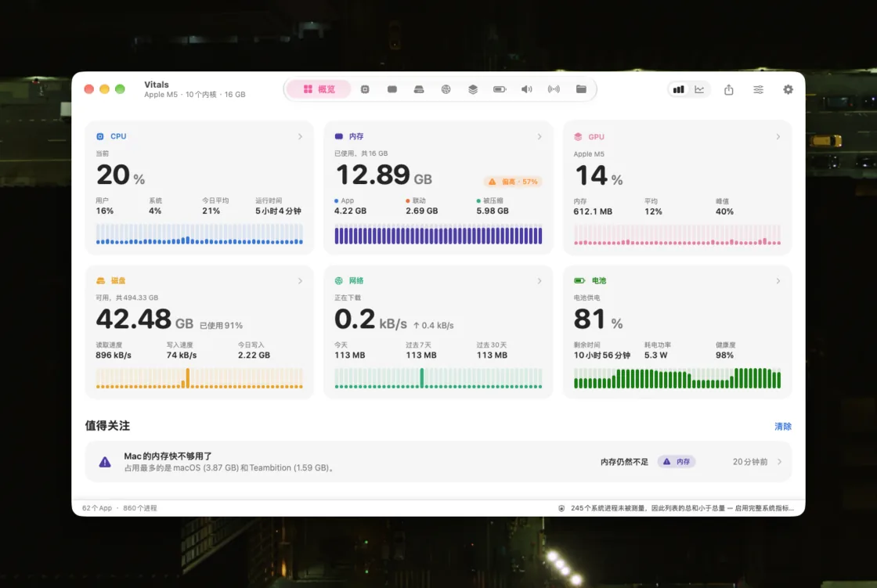
Task: Click the CPU usage history chart
Action: [199, 234]
